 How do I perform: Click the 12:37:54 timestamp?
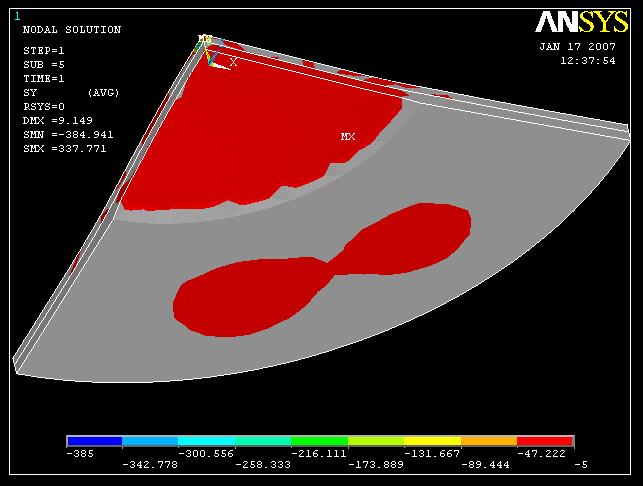(x=588, y=61)
